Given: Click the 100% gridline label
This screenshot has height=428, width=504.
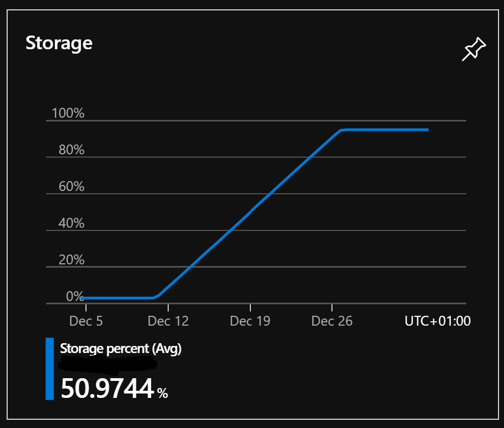Looking at the screenshot, I should click(x=70, y=113).
